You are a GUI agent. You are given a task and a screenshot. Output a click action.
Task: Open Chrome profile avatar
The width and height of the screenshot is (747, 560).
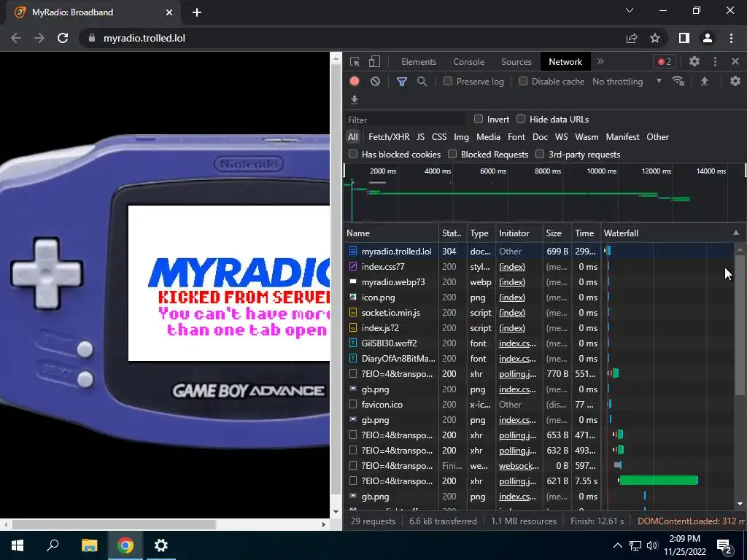coord(708,38)
